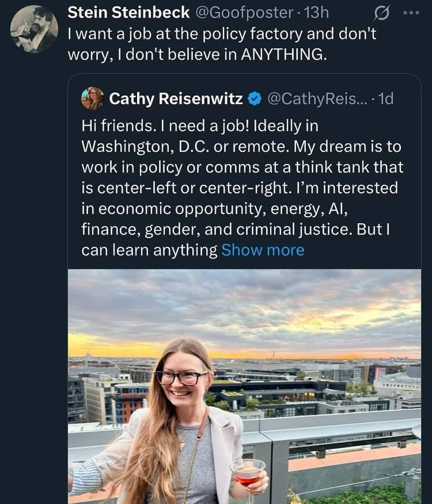Viewport: 432px width, 504px height.
Task: Click Cathy Reisenwitz's small avatar
Action: tap(92, 98)
